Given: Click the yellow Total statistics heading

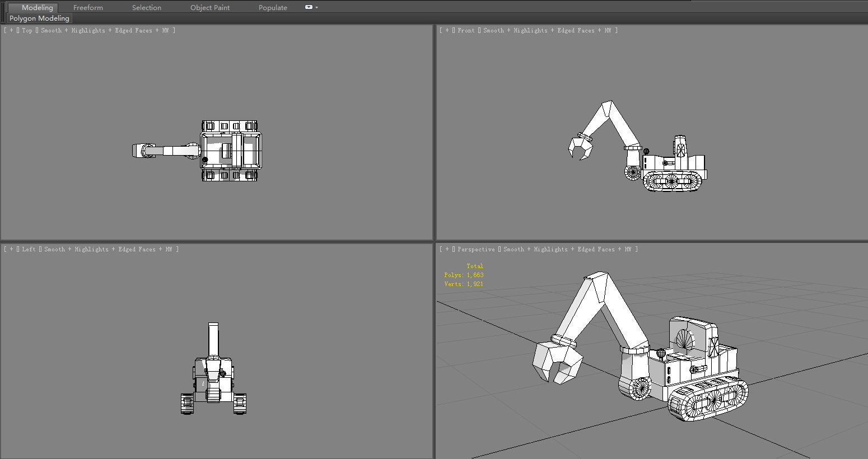Looking at the screenshot, I should (x=475, y=266).
